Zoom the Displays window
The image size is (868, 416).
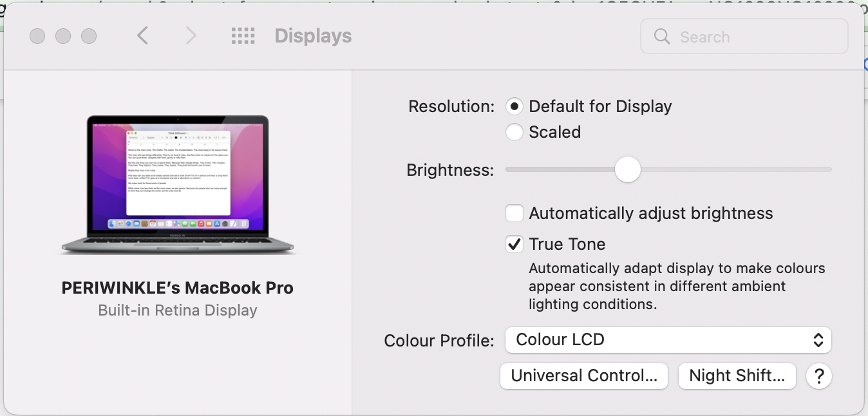pos(89,36)
